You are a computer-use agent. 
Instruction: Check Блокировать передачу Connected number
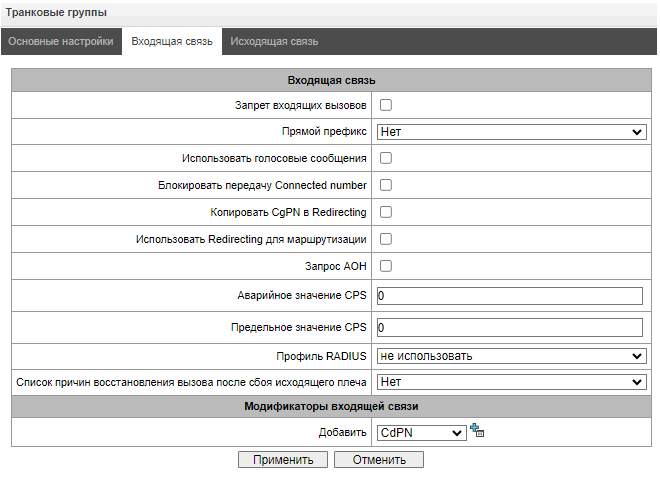385,185
